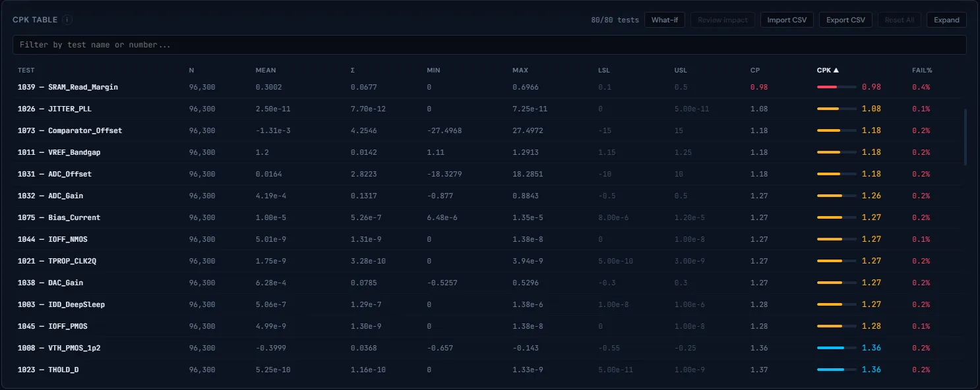980x390 pixels.
Task: Click the USL value of VREF_Bandgap
Action: coord(683,152)
